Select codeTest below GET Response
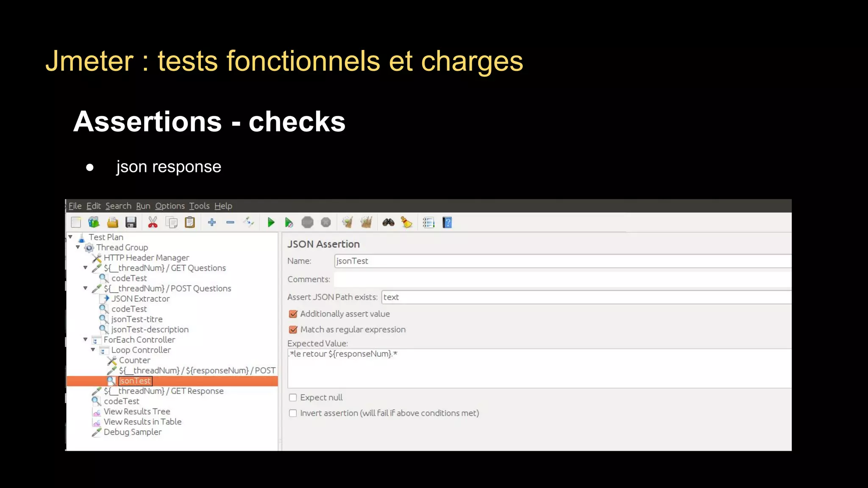This screenshot has width=868, height=488. coord(121,401)
